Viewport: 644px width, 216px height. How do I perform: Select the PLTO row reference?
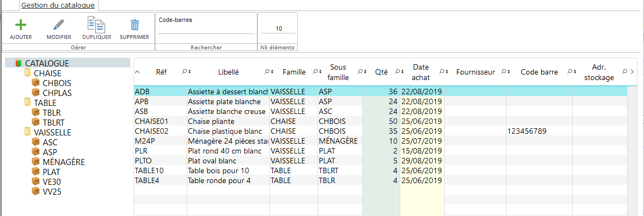coord(143,161)
